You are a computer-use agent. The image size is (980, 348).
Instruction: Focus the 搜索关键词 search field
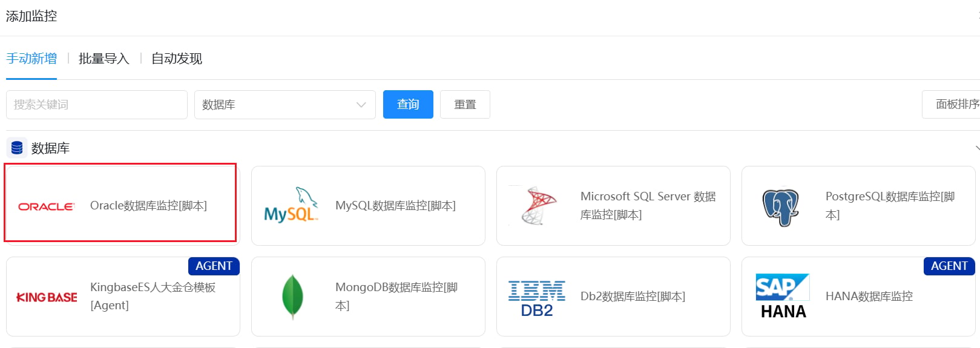pyautogui.click(x=97, y=105)
